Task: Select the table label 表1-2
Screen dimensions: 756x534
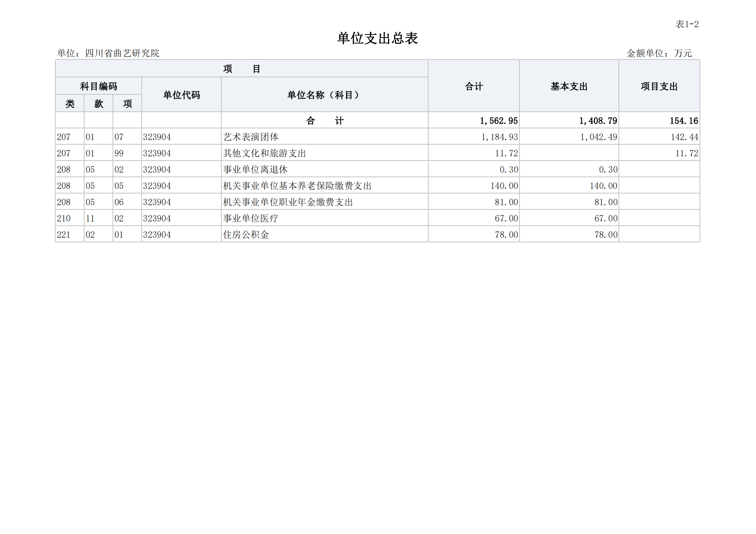Action: pyautogui.click(x=687, y=24)
